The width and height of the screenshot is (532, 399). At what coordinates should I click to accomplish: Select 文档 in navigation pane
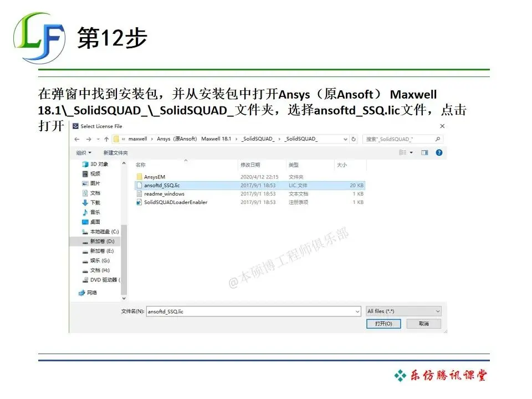tap(91, 193)
